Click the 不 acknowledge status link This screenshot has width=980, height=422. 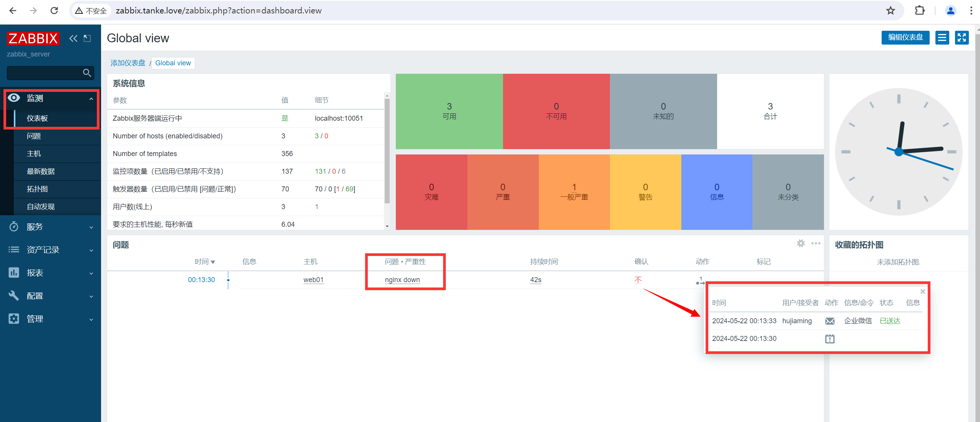638,280
